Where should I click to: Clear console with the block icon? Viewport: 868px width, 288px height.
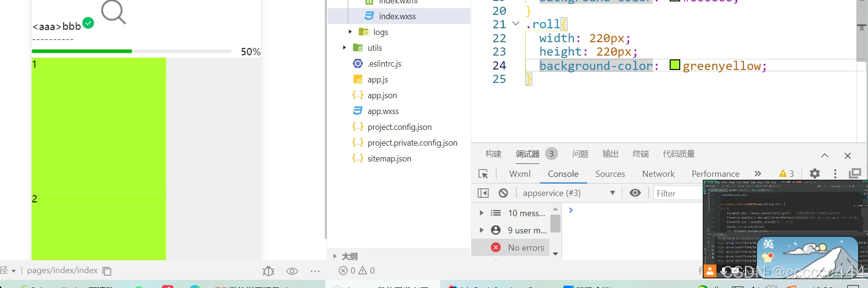pos(503,193)
